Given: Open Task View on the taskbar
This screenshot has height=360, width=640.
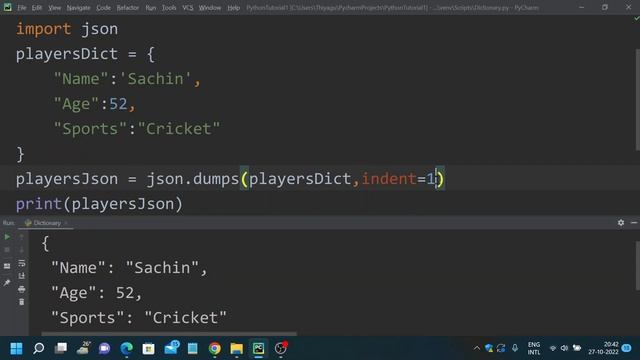Looking at the screenshot, I should 61,349.
